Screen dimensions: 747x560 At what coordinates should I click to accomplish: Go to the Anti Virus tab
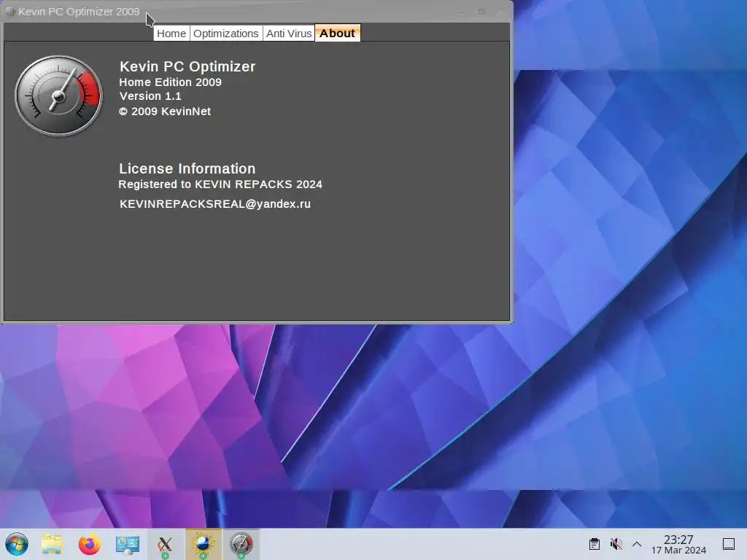coord(289,34)
